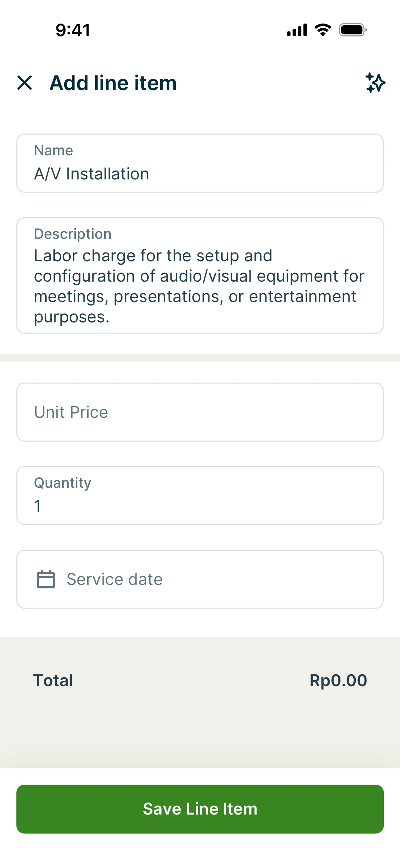The height and width of the screenshot is (868, 400).
Task: Tap the Wi-Fi icon in status bar
Action: [322, 30]
